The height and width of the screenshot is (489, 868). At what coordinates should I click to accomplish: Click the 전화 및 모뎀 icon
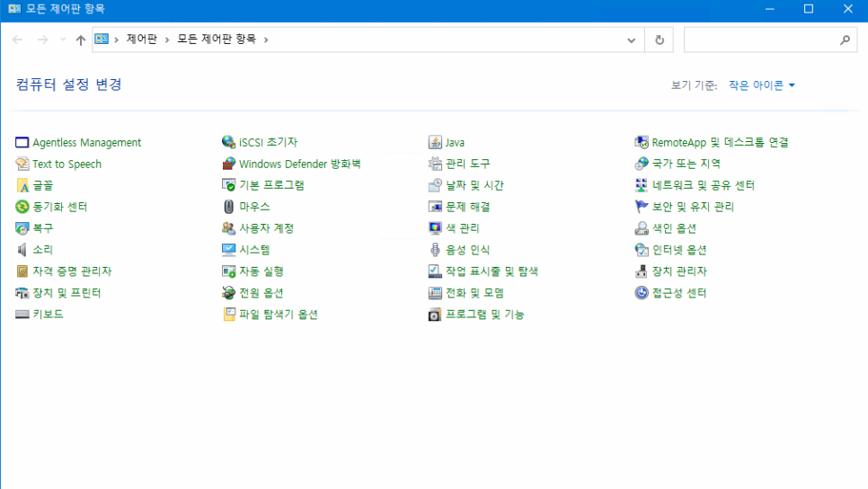435,293
